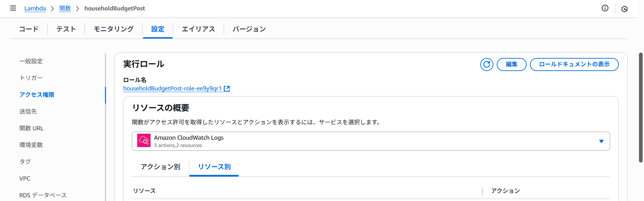Open 環境変数 in the settings sidebar
The width and height of the screenshot is (644, 201).
click(31, 145)
